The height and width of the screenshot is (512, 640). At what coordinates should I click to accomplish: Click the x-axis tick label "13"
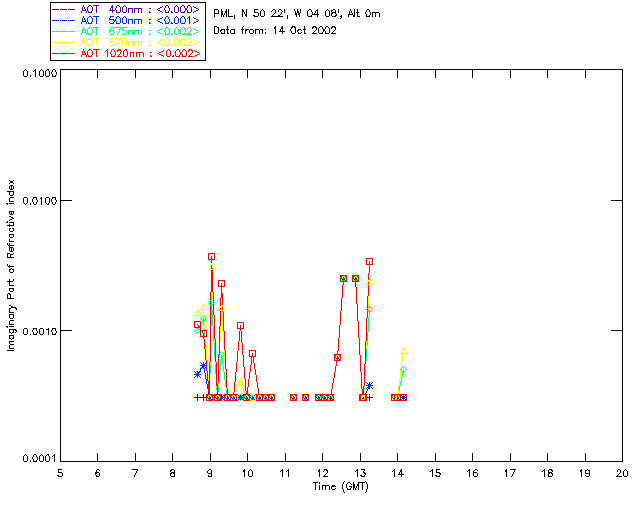pos(360,473)
